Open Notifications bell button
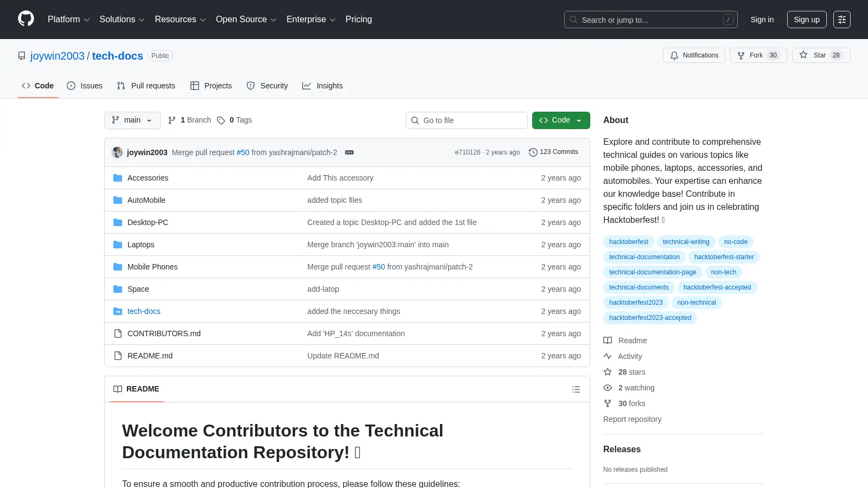Viewport: 868px width, 488px height. (x=694, y=55)
